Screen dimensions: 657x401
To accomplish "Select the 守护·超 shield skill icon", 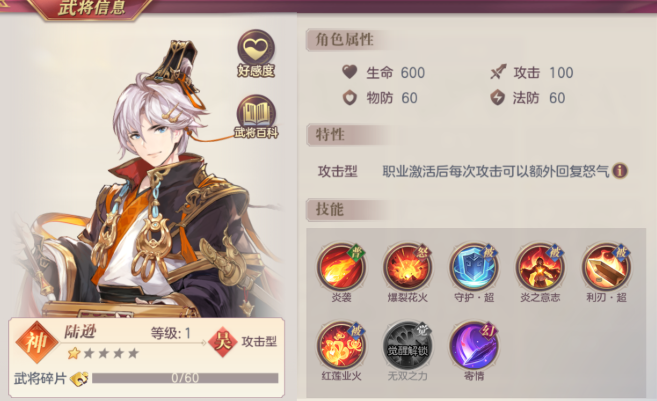I will 474,267.
